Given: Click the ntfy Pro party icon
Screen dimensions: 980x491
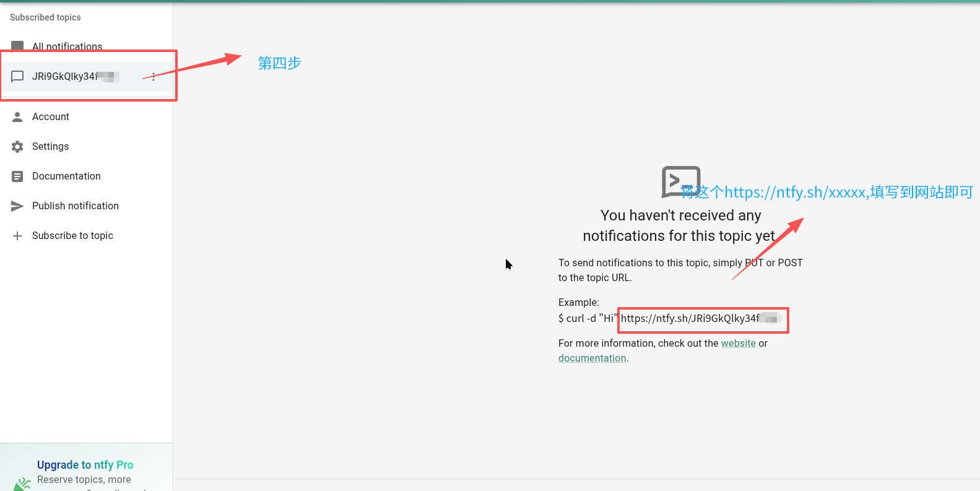Looking at the screenshot, I should [22, 484].
